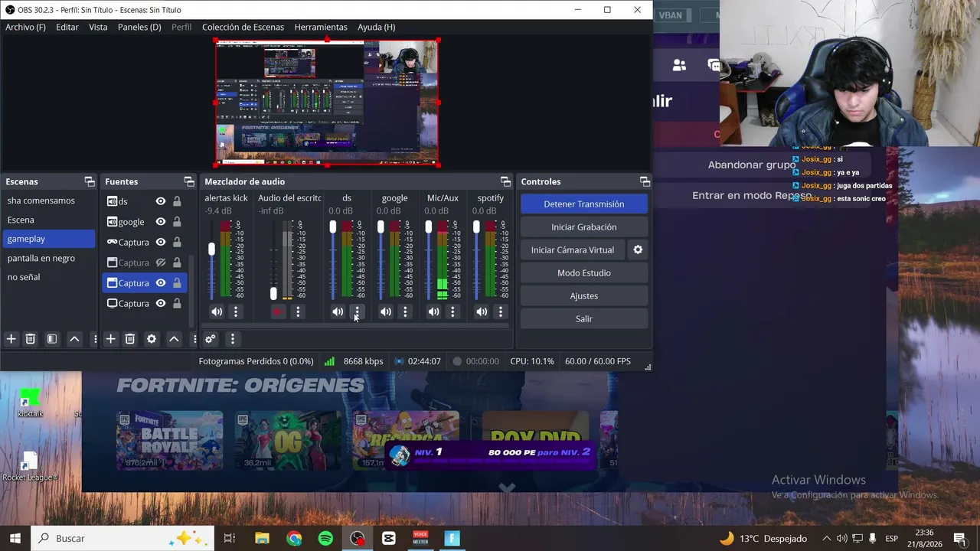Unmute the Audio del escritorio channel
This screenshot has height=551, width=980.
tap(278, 311)
